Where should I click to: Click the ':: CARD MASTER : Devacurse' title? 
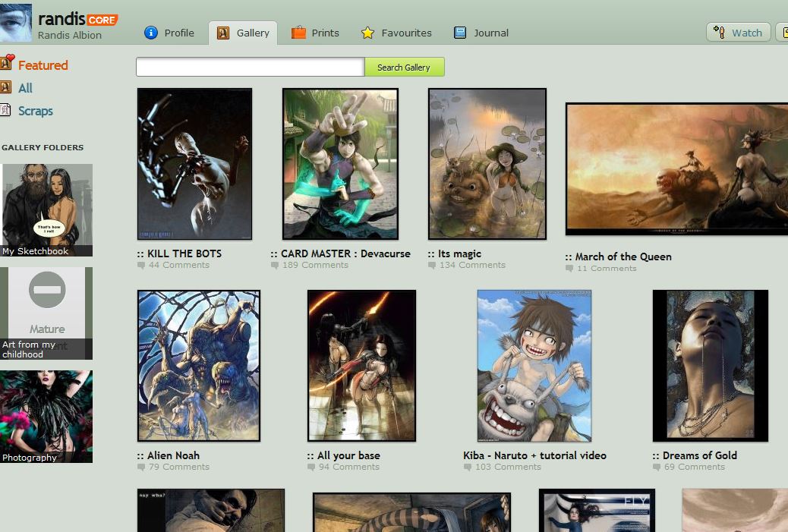pyautogui.click(x=341, y=253)
